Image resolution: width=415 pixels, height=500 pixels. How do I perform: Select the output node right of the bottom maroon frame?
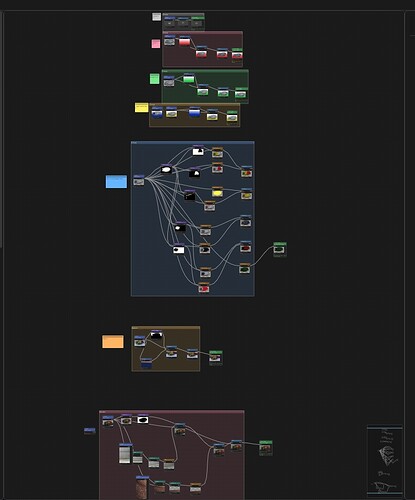[266, 448]
